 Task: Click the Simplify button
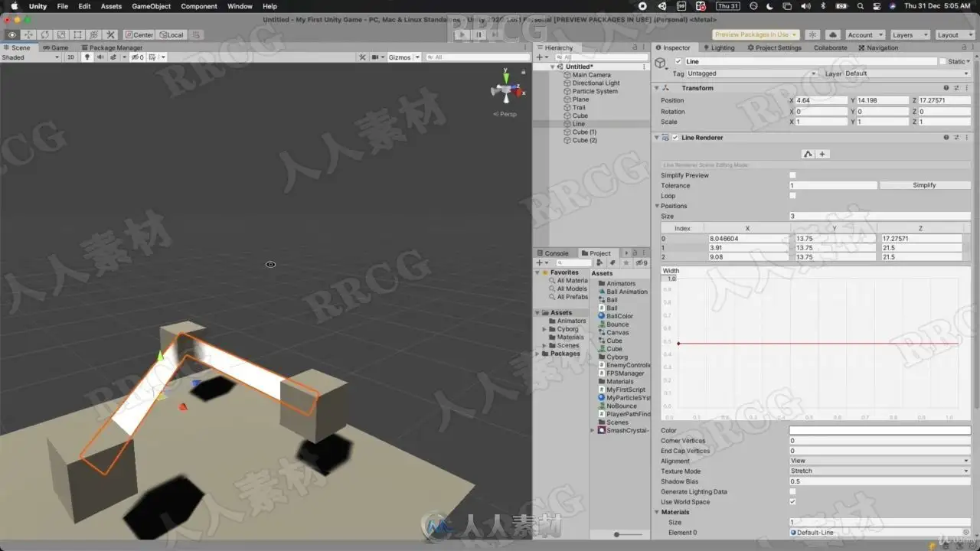925,185
